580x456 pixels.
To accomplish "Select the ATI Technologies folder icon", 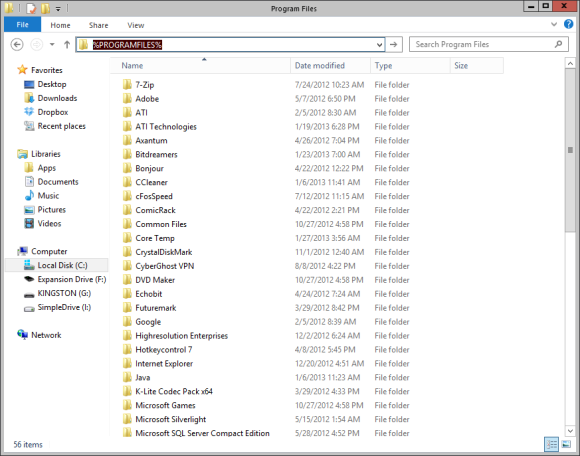I will tap(127, 126).
